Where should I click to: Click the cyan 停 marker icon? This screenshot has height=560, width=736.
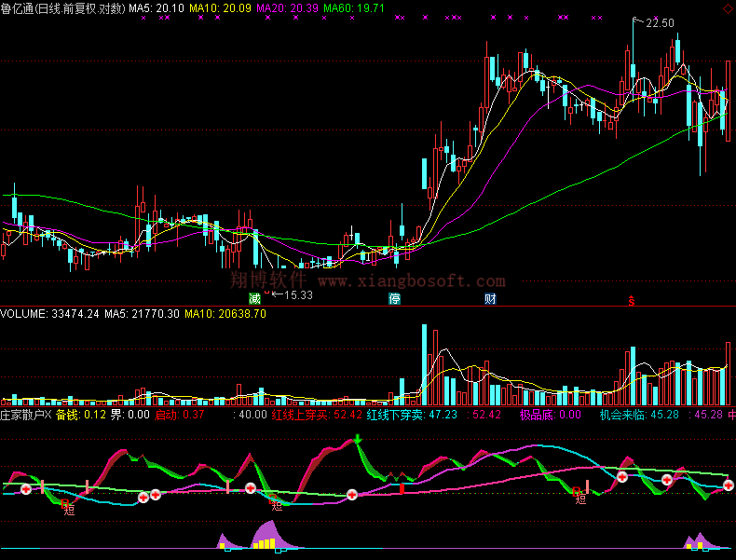(395, 299)
